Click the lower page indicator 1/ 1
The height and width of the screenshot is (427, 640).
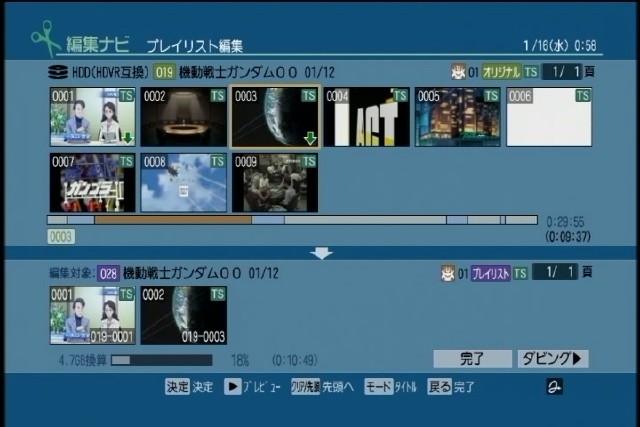click(x=556, y=272)
